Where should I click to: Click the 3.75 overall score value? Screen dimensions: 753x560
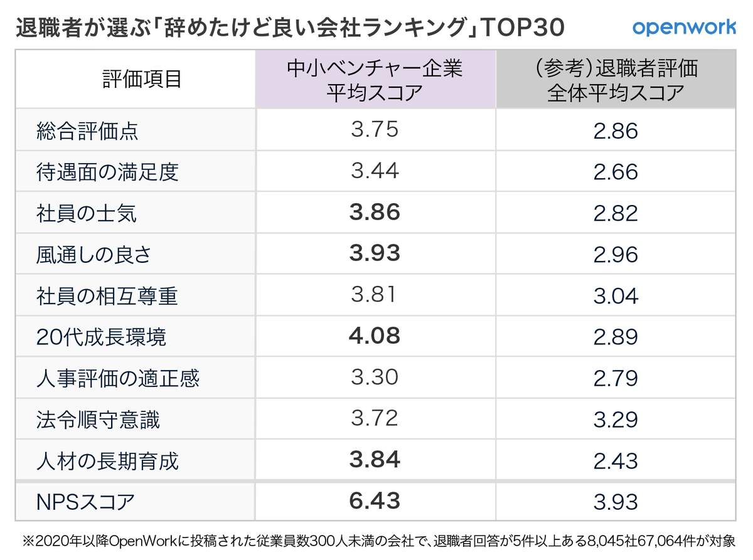click(375, 130)
